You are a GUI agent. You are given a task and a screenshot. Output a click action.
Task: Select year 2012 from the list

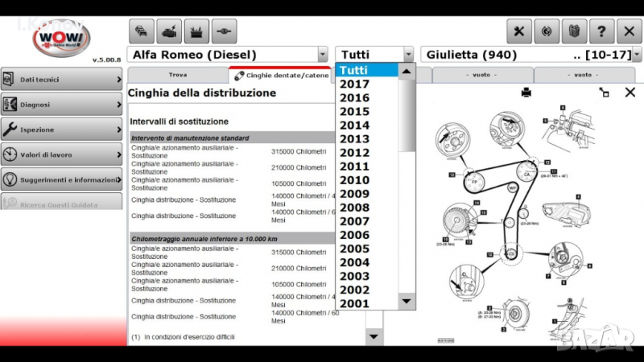pos(354,153)
